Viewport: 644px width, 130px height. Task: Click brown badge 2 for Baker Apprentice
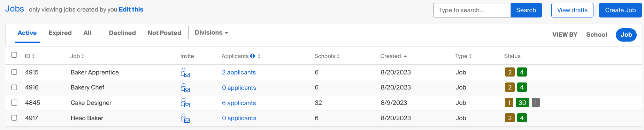[510, 72]
